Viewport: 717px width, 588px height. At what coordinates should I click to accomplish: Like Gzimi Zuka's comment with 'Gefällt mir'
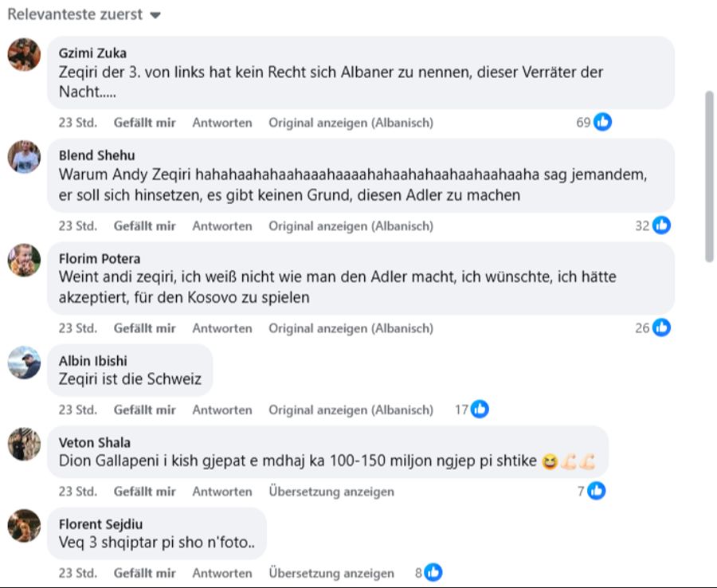coord(144,123)
